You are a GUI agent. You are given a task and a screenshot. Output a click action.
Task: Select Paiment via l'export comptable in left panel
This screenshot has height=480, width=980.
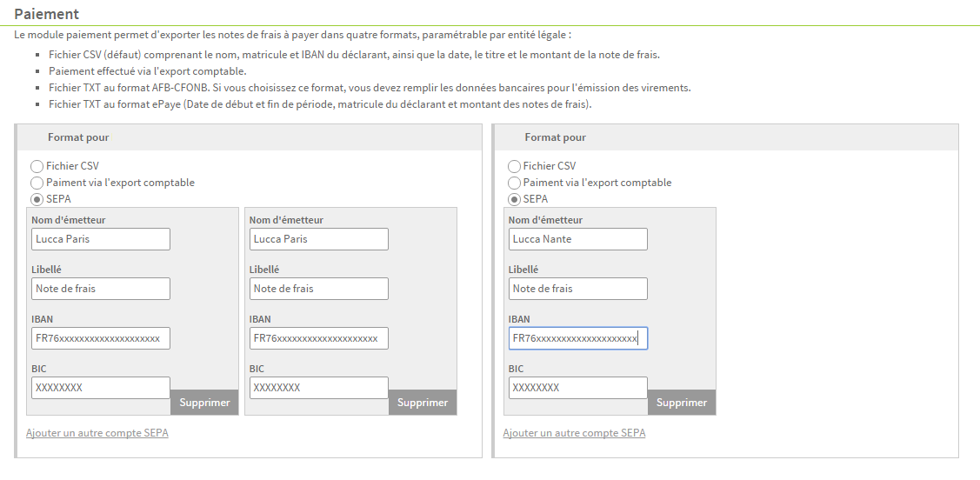[37, 183]
